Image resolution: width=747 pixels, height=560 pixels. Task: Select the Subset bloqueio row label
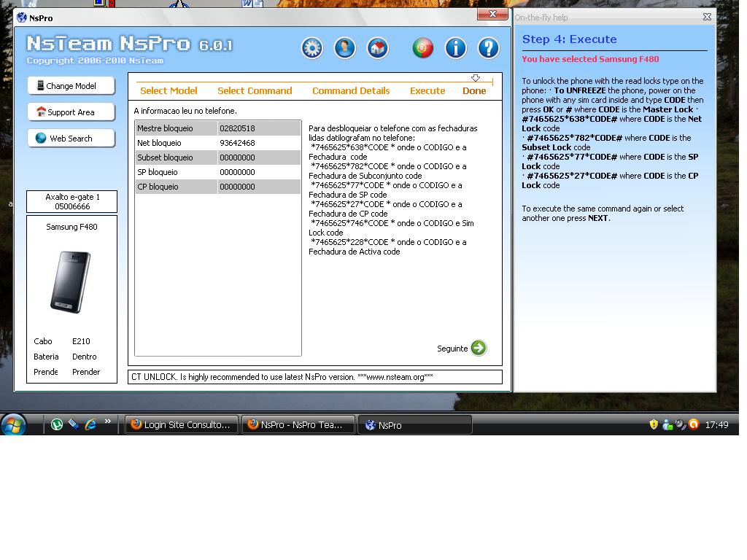[165, 157]
